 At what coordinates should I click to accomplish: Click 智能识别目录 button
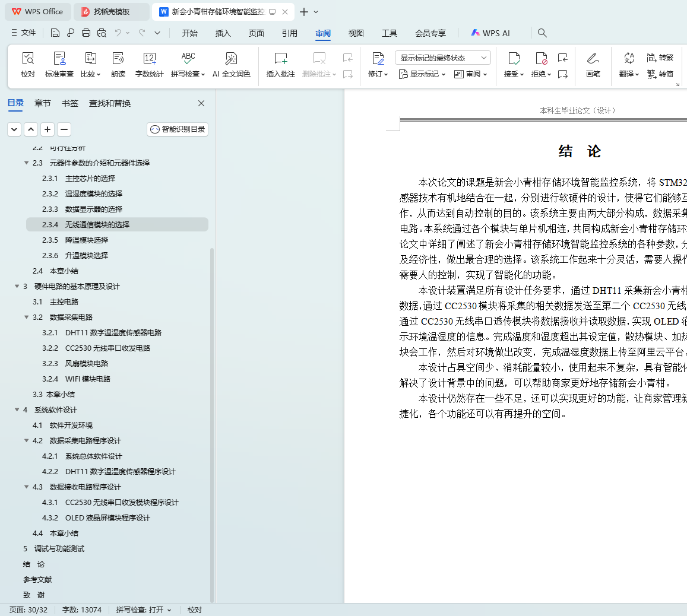178,129
